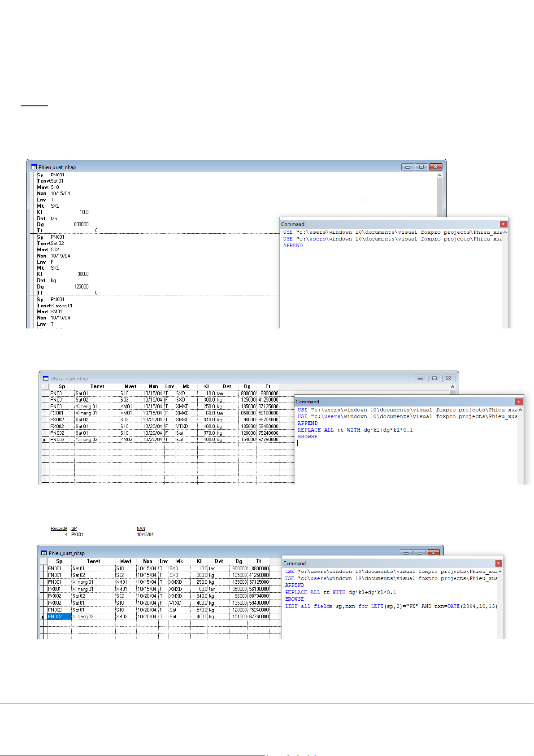This screenshot has height=756, width=534.
Task: Close the bottom Command window containing the LIST command
Action: point(498,563)
